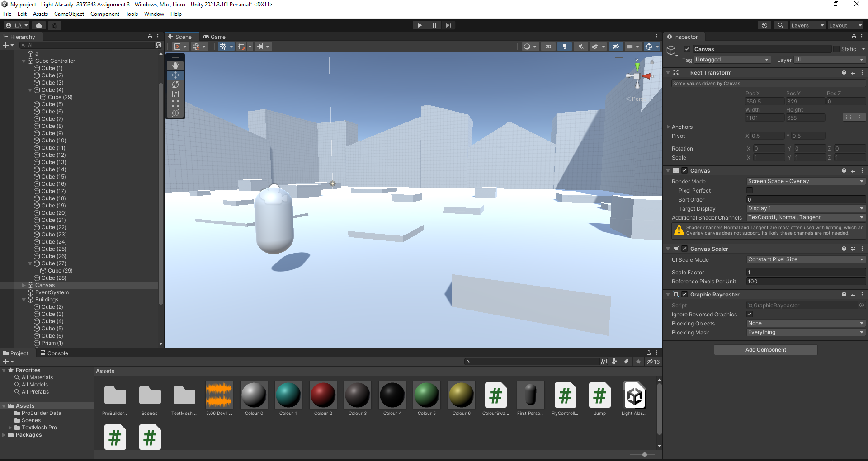Viewport: 868px width, 461px height.
Task: Select the Hand pan tool
Action: pos(175,65)
